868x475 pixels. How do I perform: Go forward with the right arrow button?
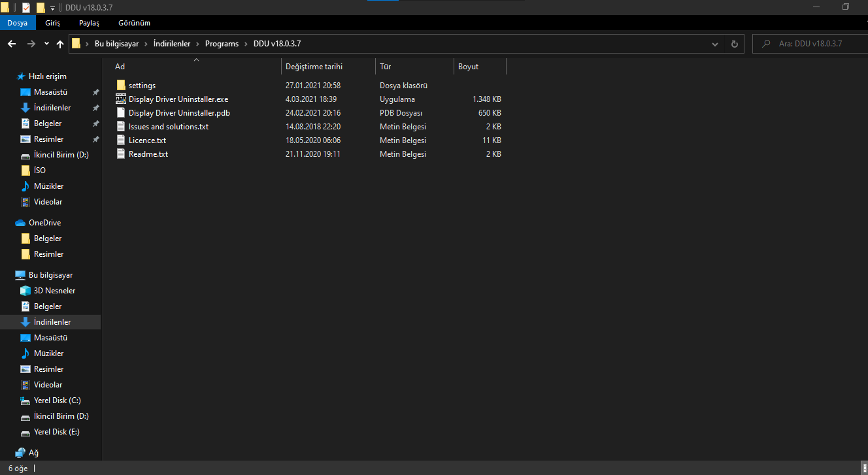[31, 44]
